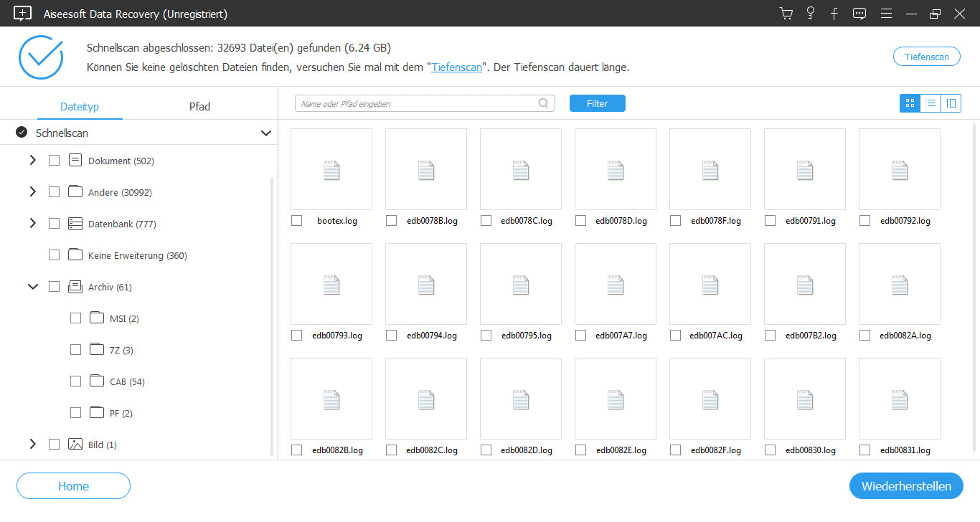
Task: Collapse the Archiv tree branch
Action: tap(32, 286)
